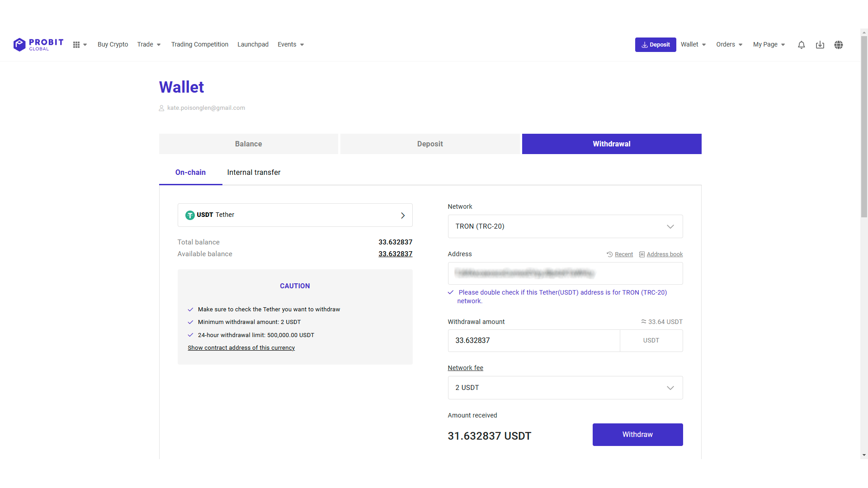Click the Wallet page heading
The image size is (868, 488).
pyautogui.click(x=181, y=87)
